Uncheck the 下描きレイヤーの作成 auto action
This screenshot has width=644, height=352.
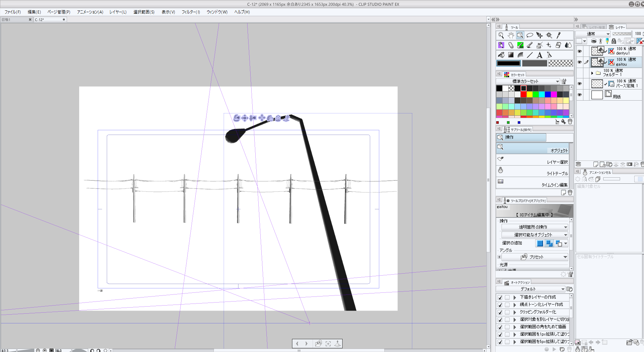click(x=500, y=297)
